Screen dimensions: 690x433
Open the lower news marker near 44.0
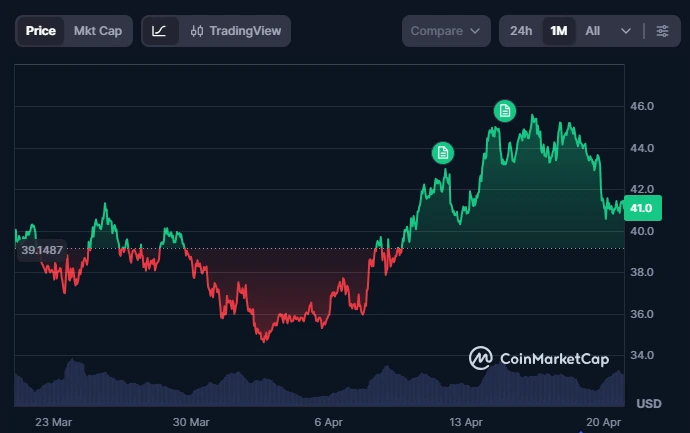click(x=442, y=153)
